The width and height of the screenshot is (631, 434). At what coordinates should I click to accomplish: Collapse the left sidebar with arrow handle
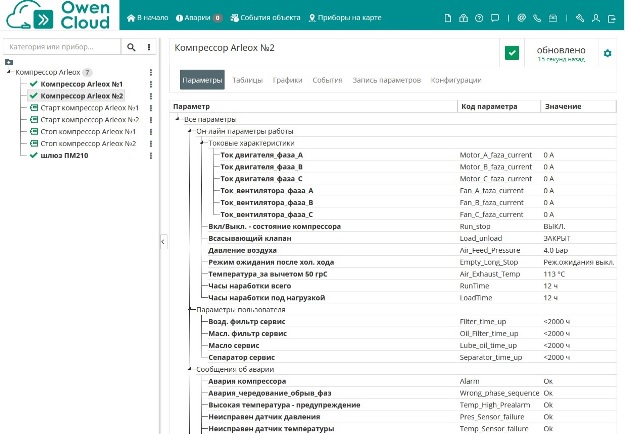pyautogui.click(x=163, y=242)
